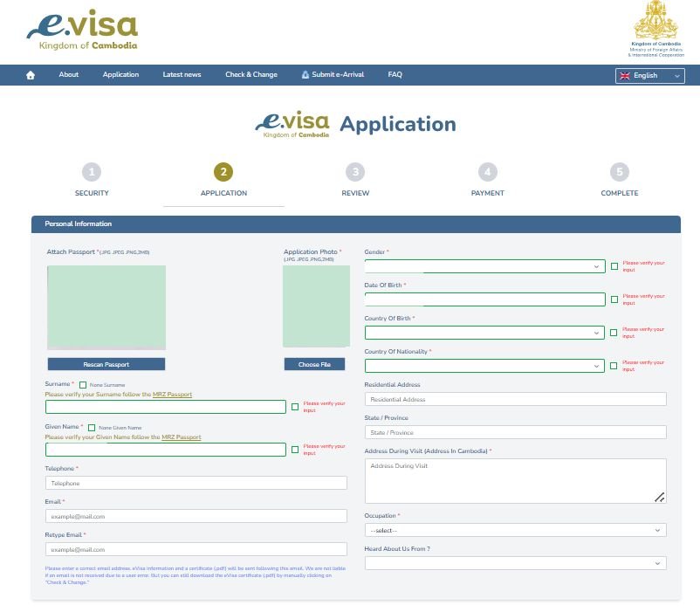Click the Application Photo preview box
The height and width of the screenshot is (612, 700).
coord(315,306)
